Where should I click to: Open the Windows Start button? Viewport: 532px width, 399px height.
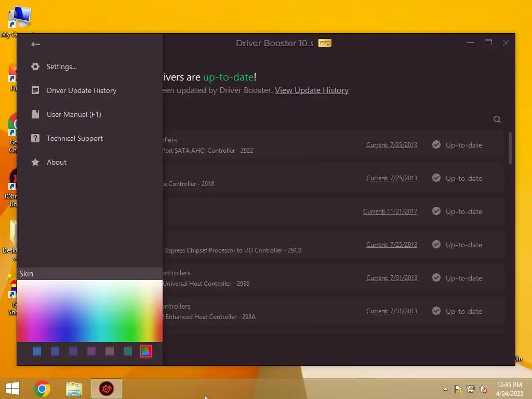click(x=12, y=389)
